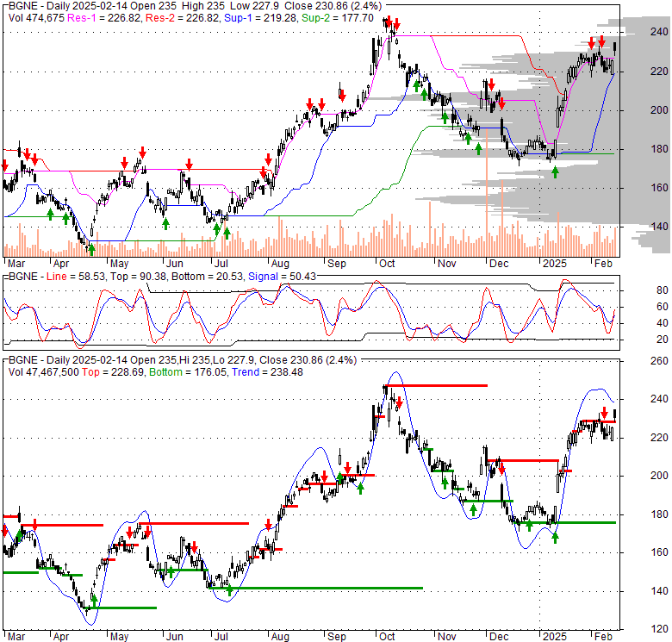Click the tallest volume spike at start of December

pos(487,193)
